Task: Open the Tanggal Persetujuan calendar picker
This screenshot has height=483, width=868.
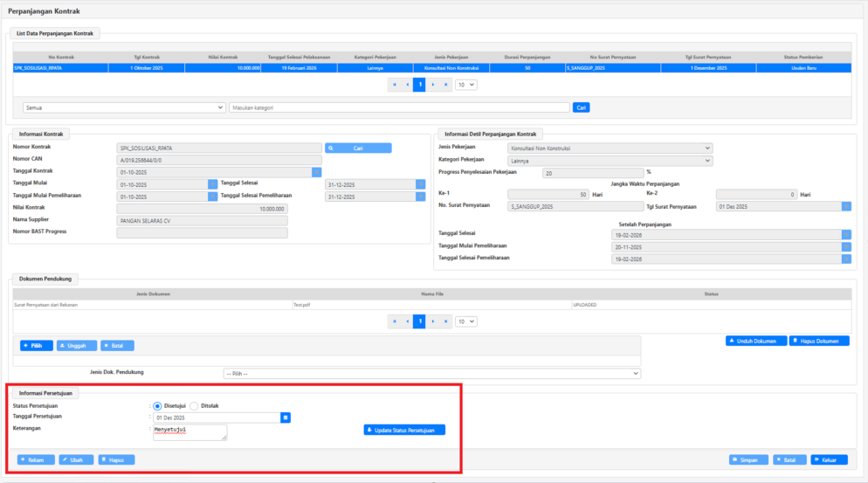Action: 286,417
